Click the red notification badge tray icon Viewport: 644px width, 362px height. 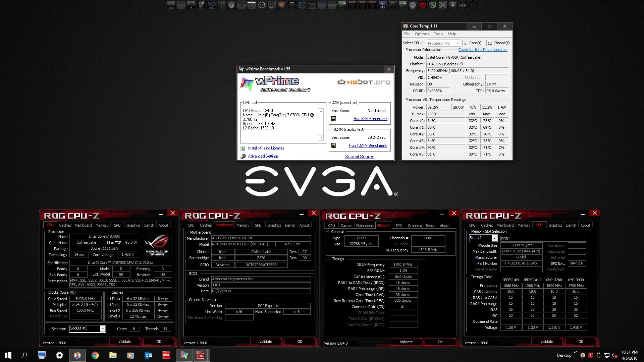[x=591, y=355]
